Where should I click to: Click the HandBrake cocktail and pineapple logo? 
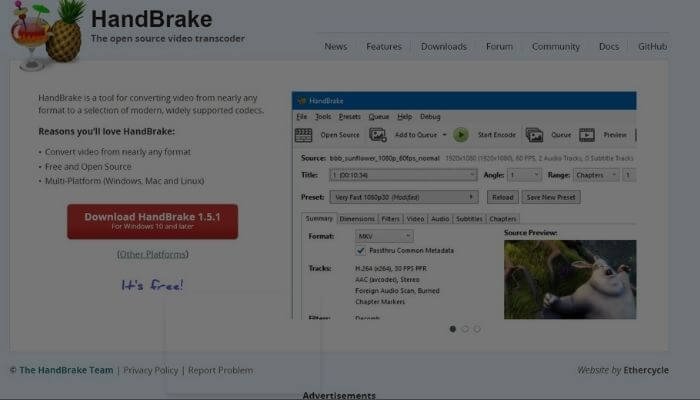click(48, 35)
